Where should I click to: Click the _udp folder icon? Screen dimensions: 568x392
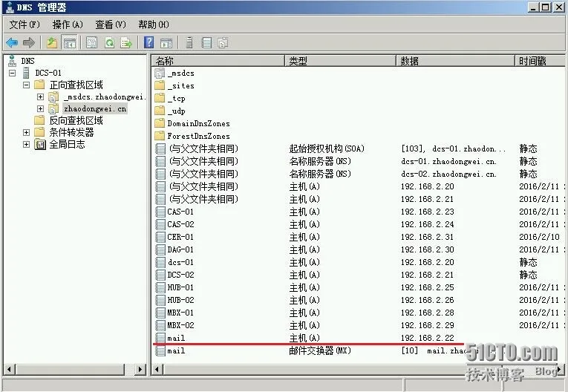[x=160, y=111]
